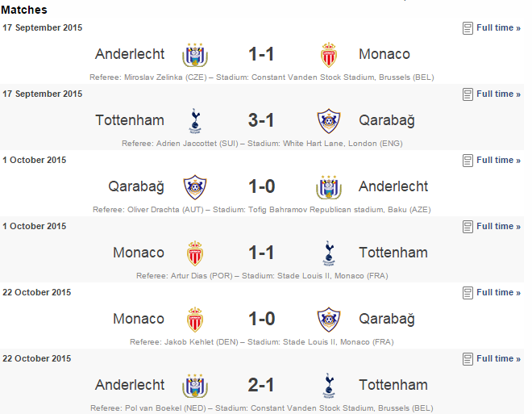The height and width of the screenshot is (414, 532).
Task: Click Monaco crest in Monaco vs Qarabağ match
Action: pyautogui.click(x=195, y=320)
